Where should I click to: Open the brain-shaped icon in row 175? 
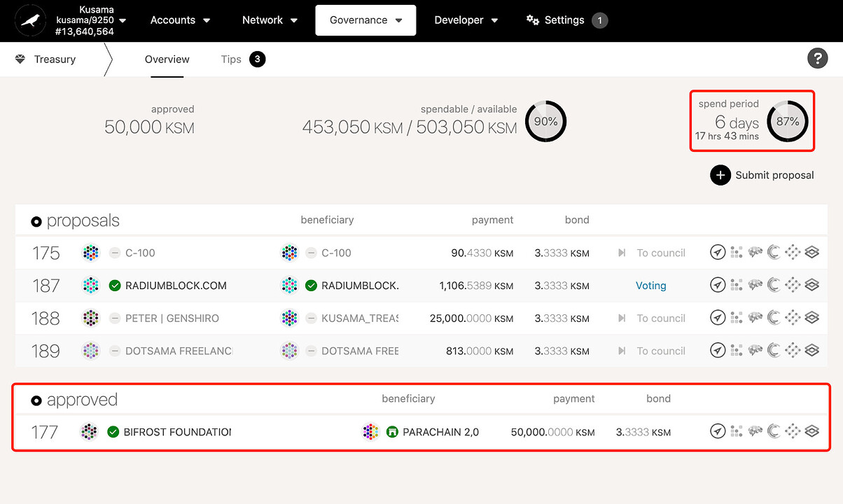pos(755,253)
